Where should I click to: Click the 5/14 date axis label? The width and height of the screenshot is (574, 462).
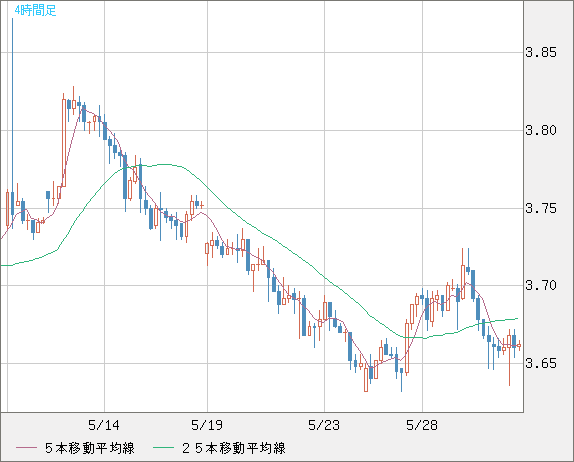(104, 425)
